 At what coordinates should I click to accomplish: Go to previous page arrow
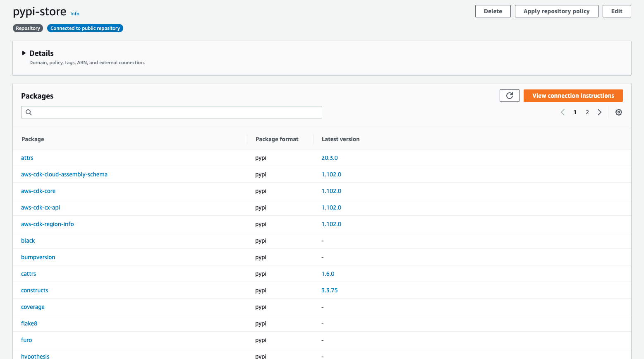pos(563,112)
